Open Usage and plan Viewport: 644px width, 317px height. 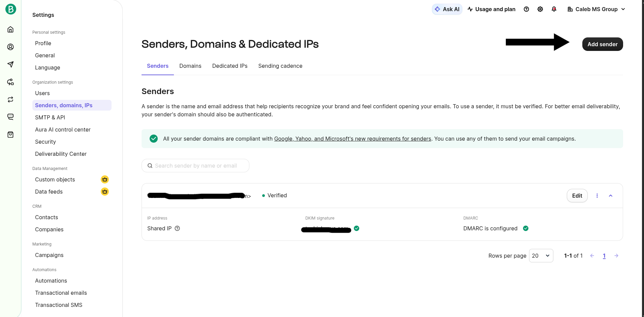coord(491,9)
